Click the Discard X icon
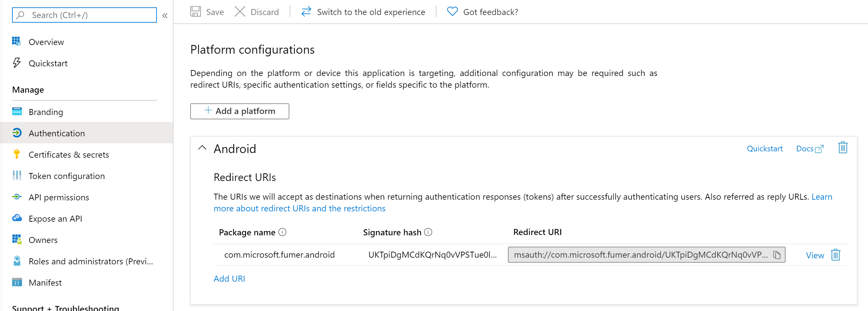Screen dimensions: 868x311 (x=240, y=12)
